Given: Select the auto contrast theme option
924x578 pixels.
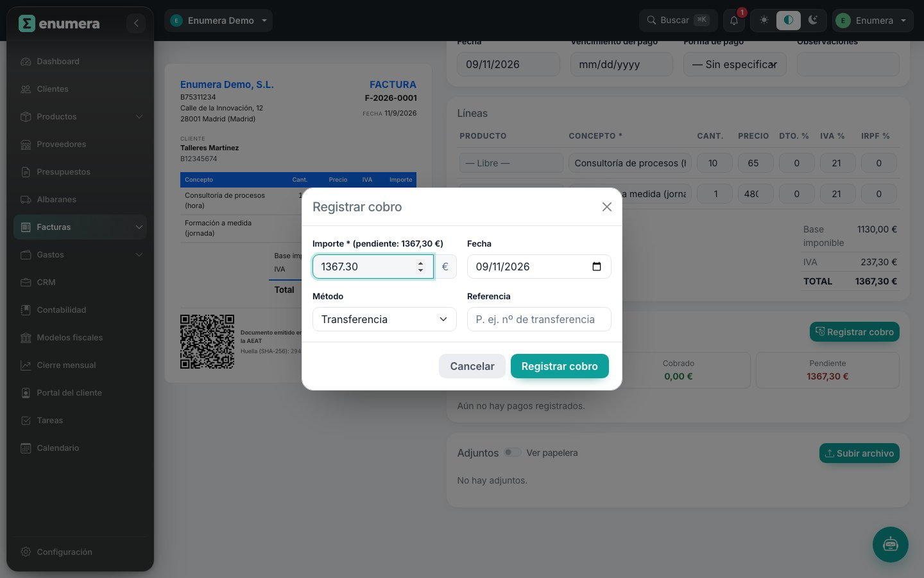Looking at the screenshot, I should 789,21.
